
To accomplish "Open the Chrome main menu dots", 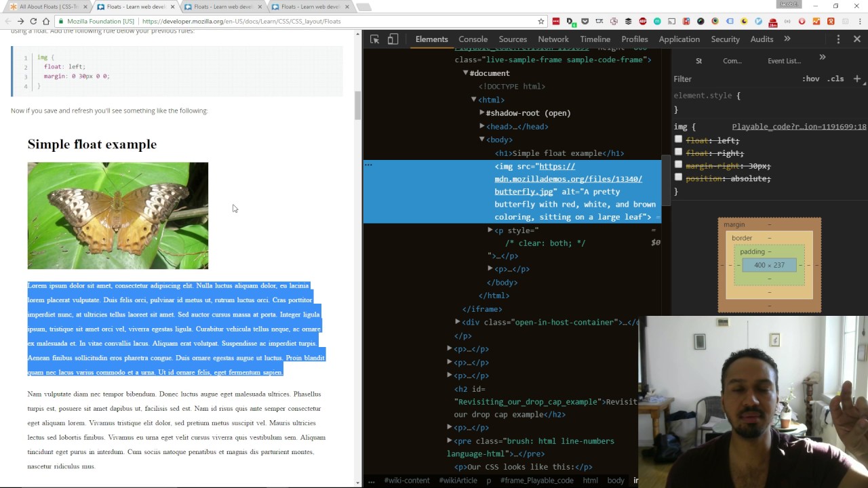I will pyautogui.click(x=860, y=21).
